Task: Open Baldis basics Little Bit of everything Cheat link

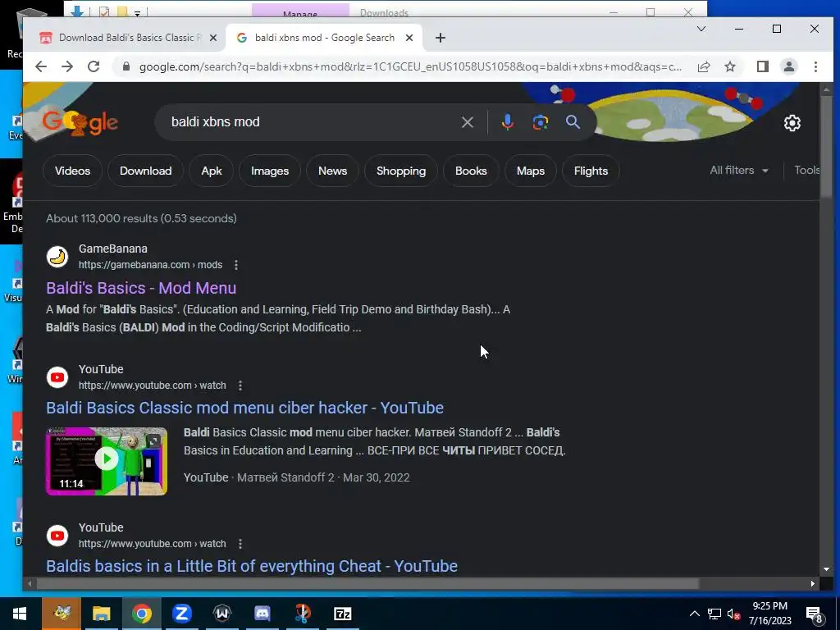Action: 252,566
